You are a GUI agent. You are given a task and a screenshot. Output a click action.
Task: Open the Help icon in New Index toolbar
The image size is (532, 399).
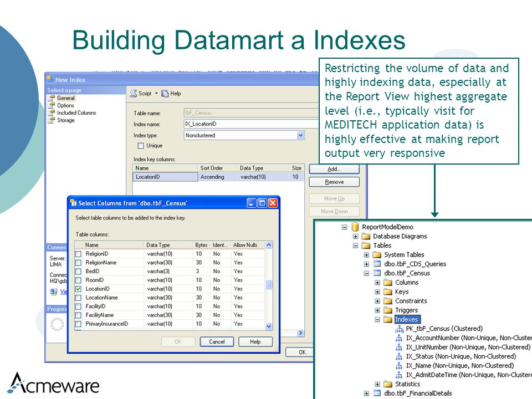click(x=165, y=94)
